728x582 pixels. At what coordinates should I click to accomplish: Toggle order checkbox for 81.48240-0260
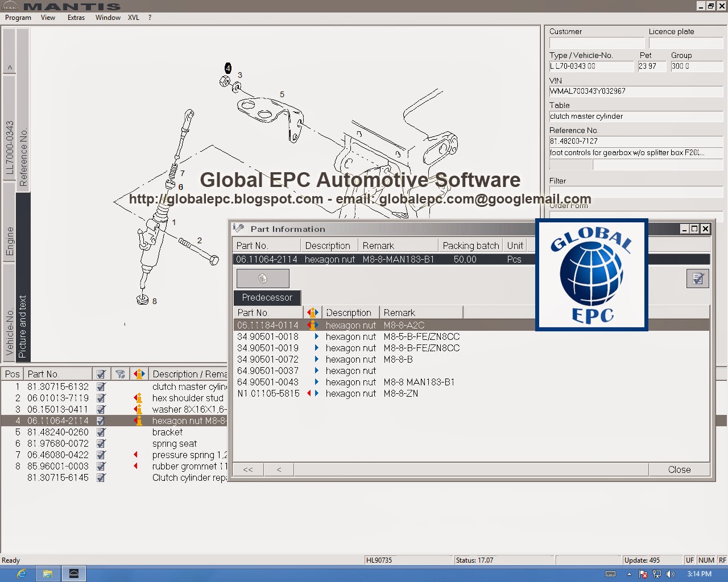point(101,432)
